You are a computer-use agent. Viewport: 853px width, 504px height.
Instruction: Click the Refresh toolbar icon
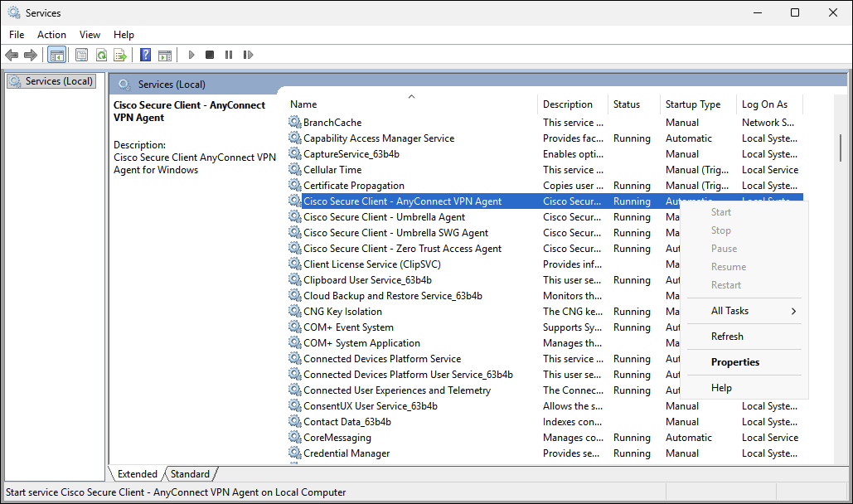101,55
